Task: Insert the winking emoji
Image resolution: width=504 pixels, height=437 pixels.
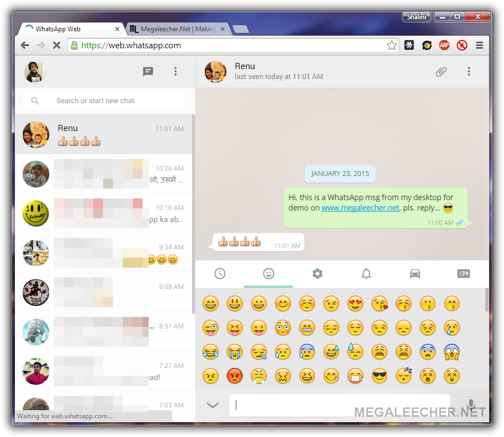Action: [331, 304]
